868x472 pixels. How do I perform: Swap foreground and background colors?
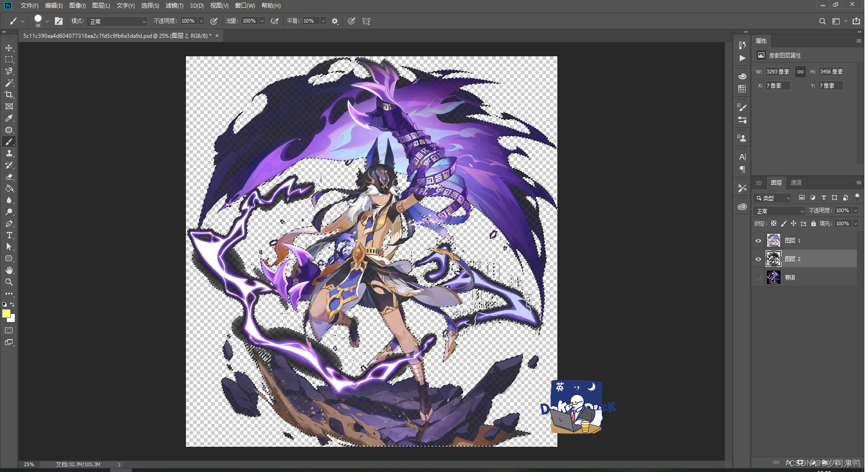pyautogui.click(x=12, y=304)
